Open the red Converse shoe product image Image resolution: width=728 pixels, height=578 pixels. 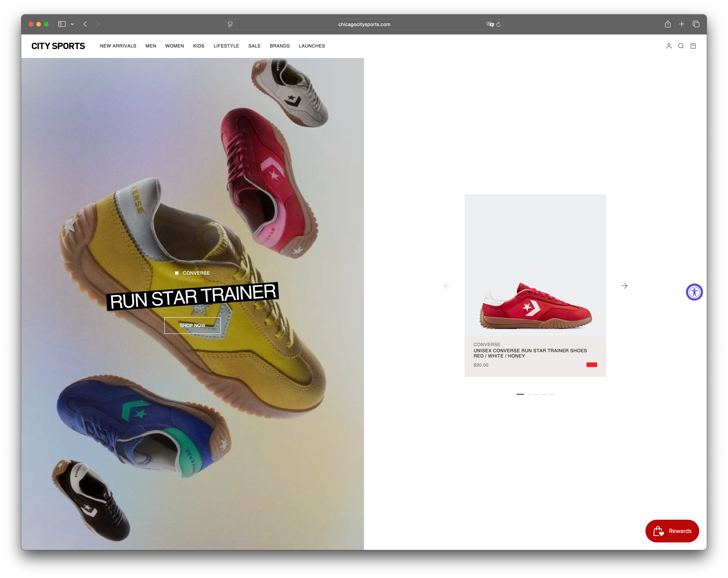point(535,266)
